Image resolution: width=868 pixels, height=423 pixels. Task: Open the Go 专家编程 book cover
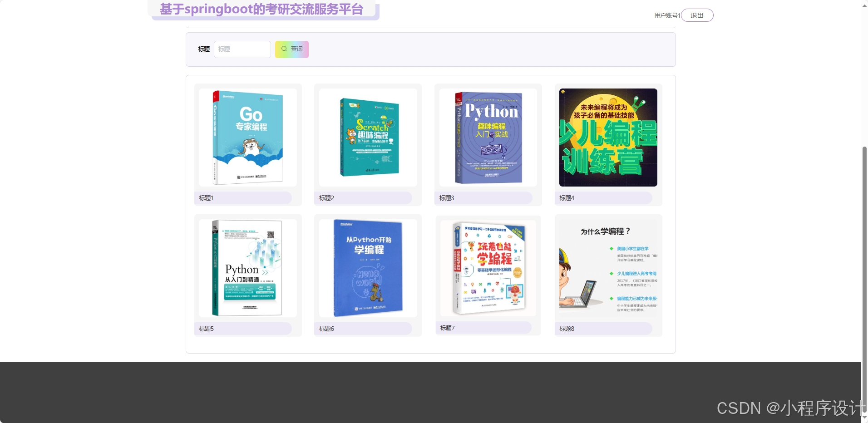[248, 138]
